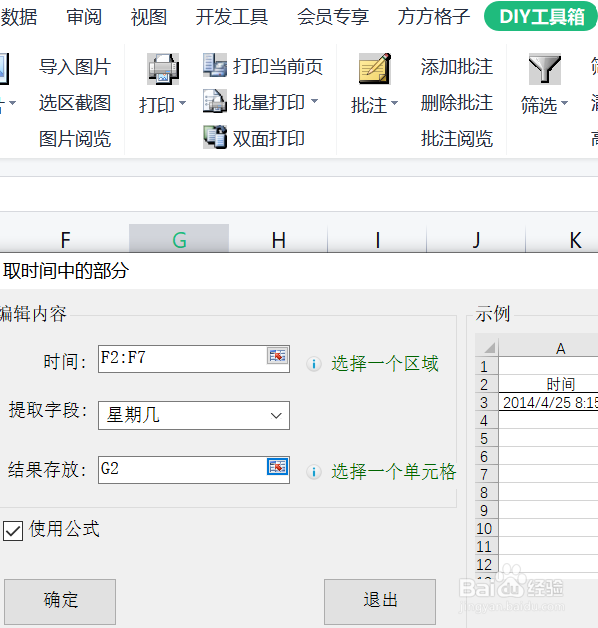
Task: Select column I header
Action: 377,239
